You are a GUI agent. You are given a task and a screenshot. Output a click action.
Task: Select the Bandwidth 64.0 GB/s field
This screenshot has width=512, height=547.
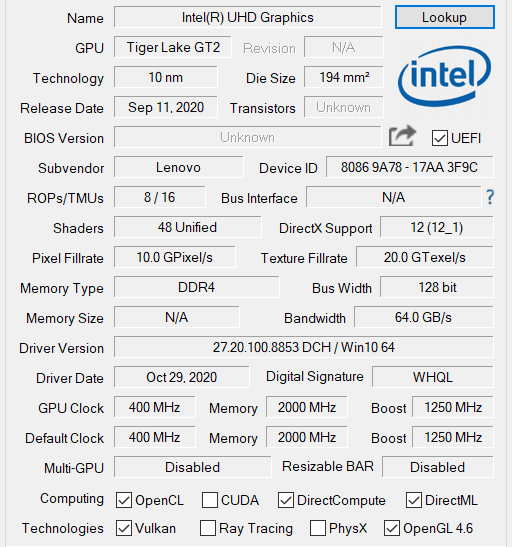tap(424, 317)
